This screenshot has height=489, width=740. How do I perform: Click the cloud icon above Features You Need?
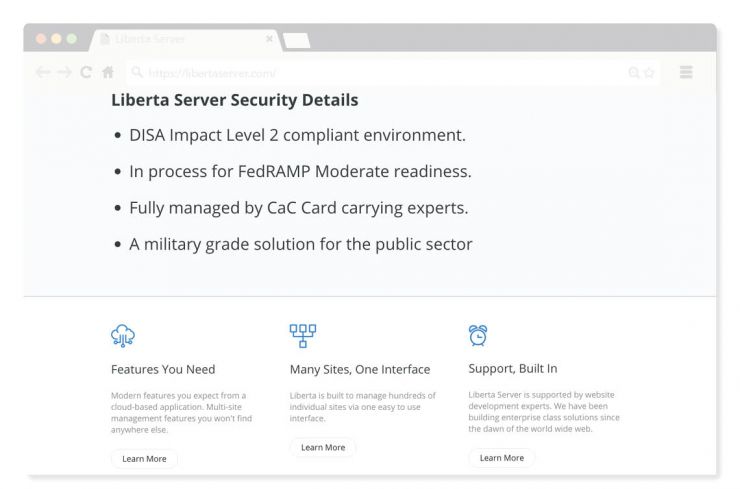pos(123,336)
